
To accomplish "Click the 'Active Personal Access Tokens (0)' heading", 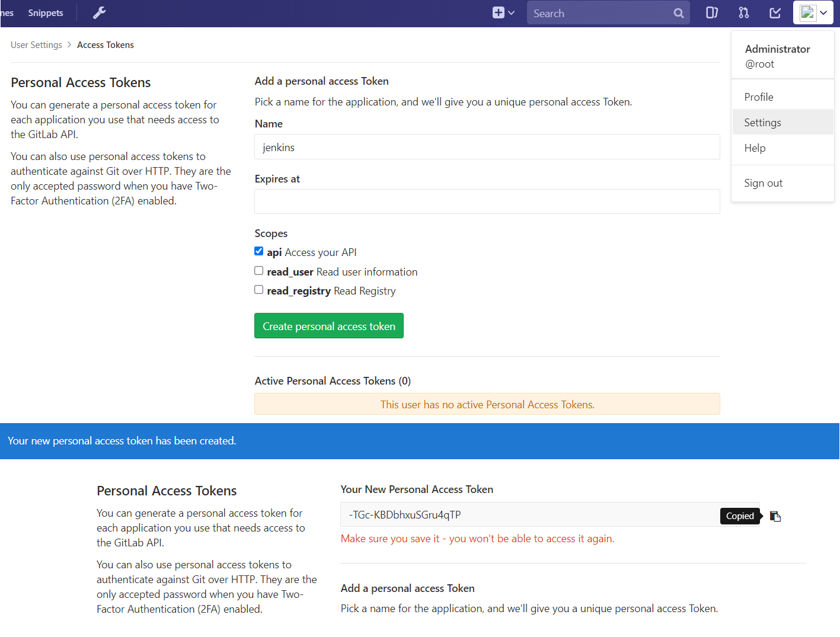I will pos(333,381).
